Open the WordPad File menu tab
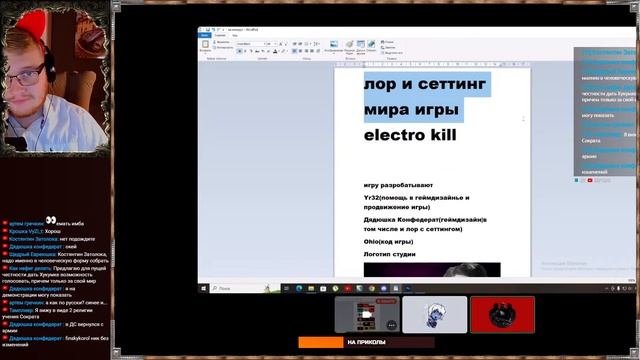640x360 pixels. [204, 36]
